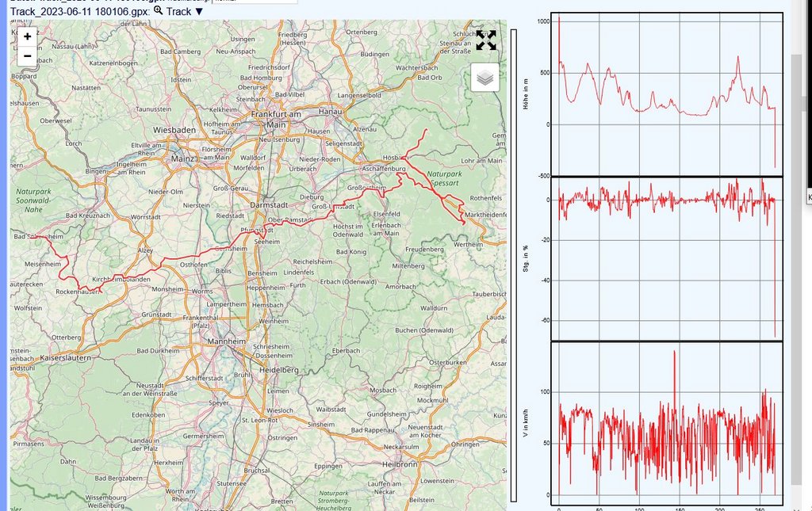This screenshot has height=511, width=812.
Task: Click the Eberbach town label
Action: [x=346, y=351]
